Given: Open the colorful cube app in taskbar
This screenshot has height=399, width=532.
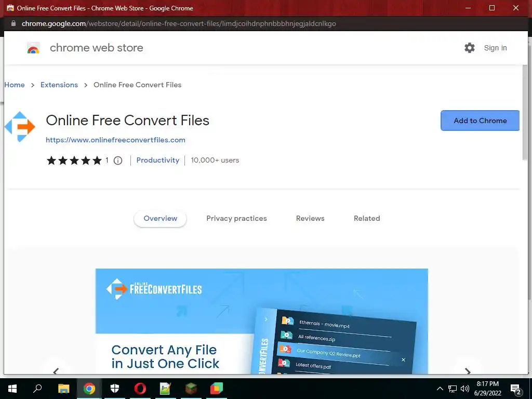Looking at the screenshot, I should (217, 389).
